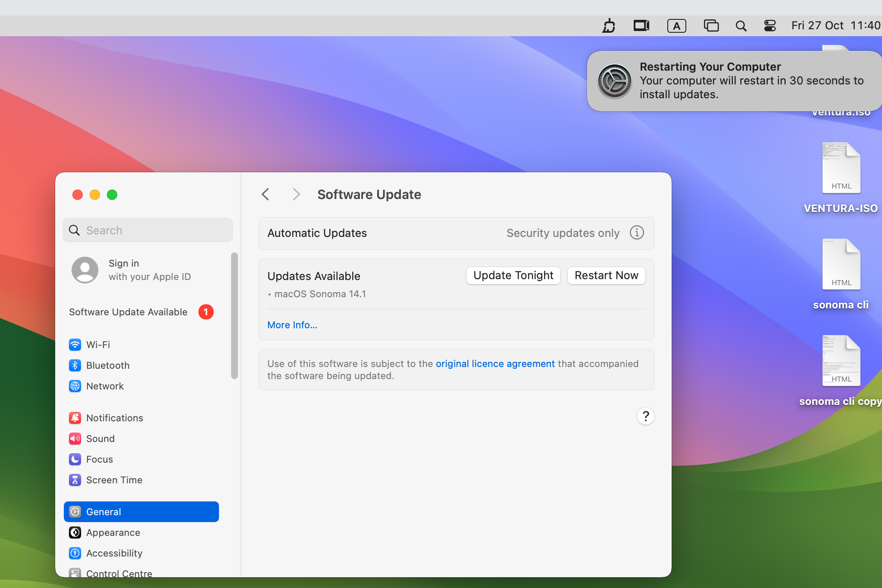Click the yellow minimize window button
882x588 pixels.
tap(95, 195)
